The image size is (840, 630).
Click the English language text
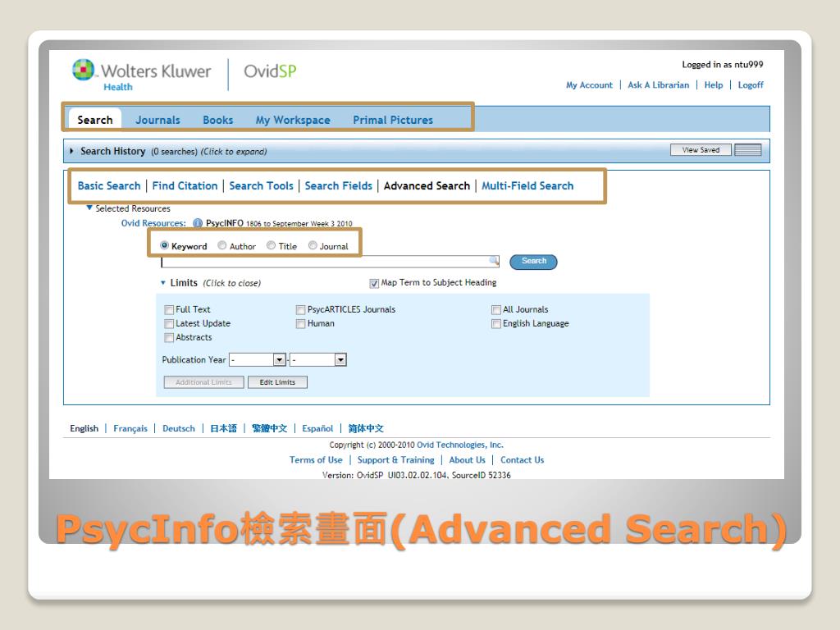tap(84, 428)
